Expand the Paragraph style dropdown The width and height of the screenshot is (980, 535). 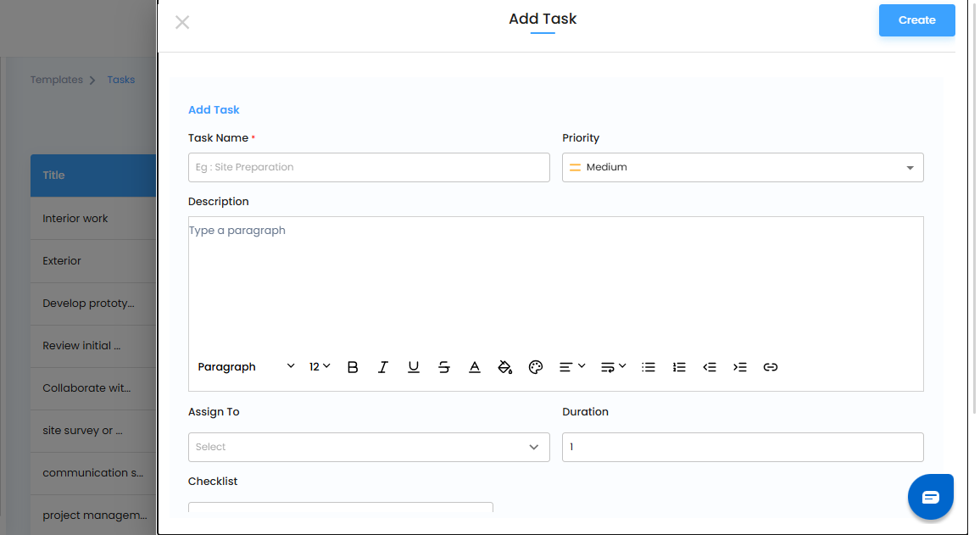[x=246, y=367]
